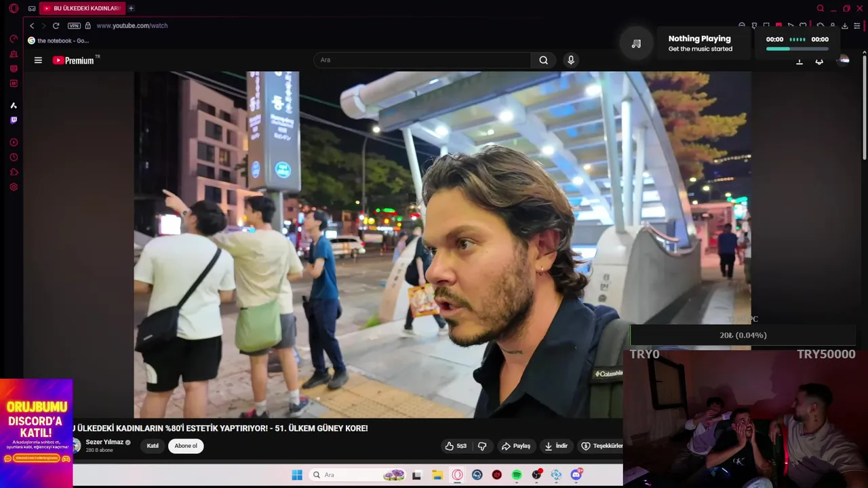Open the Opera title bar search icon
The height and width of the screenshot is (488, 868).
tap(820, 8)
